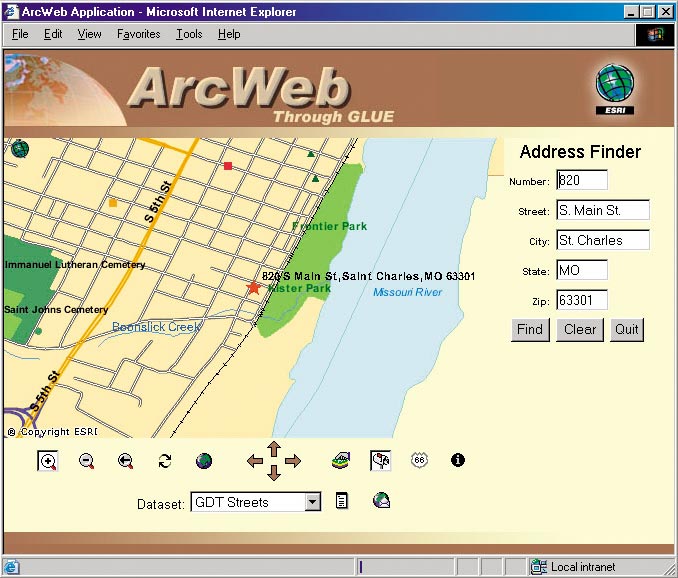678x578 pixels.
Task: Click the Saint Johns Cemetery label
Action: (56, 310)
